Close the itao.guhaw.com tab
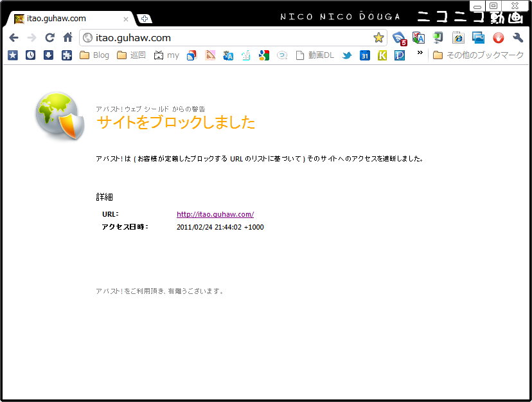This screenshot has width=532, height=402. pyautogui.click(x=126, y=19)
